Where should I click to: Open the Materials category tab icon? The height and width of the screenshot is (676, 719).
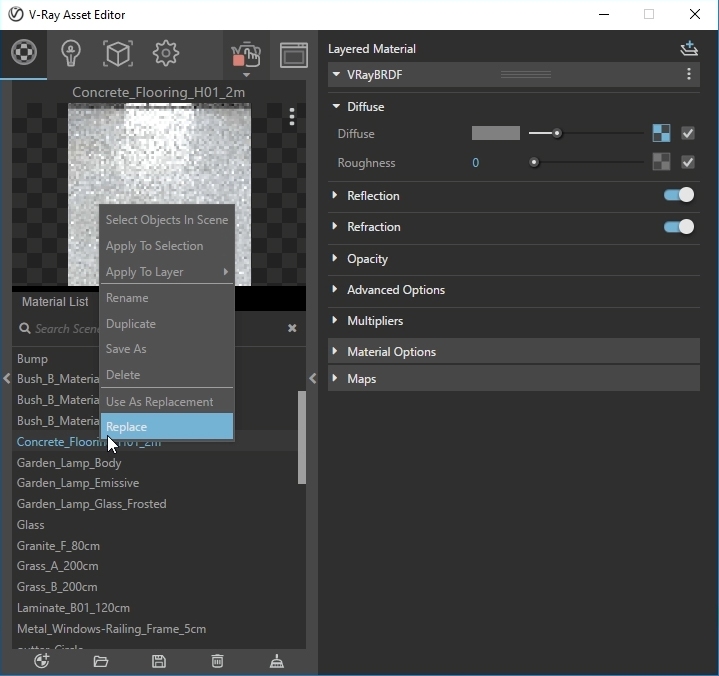pos(23,53)
